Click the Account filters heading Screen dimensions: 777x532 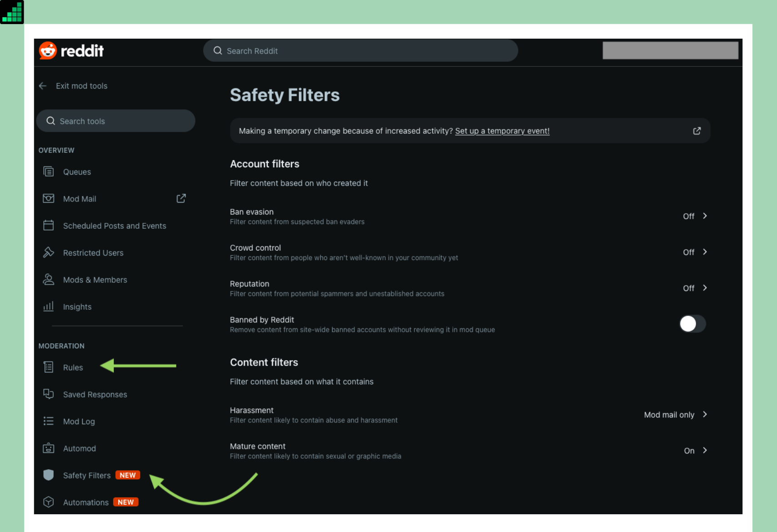point(264,164)
